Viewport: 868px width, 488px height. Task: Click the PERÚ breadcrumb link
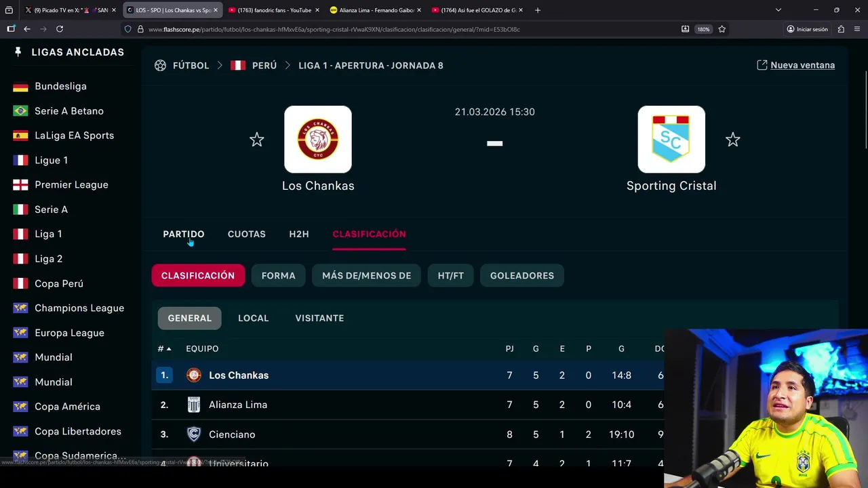(x=264, y=66)
